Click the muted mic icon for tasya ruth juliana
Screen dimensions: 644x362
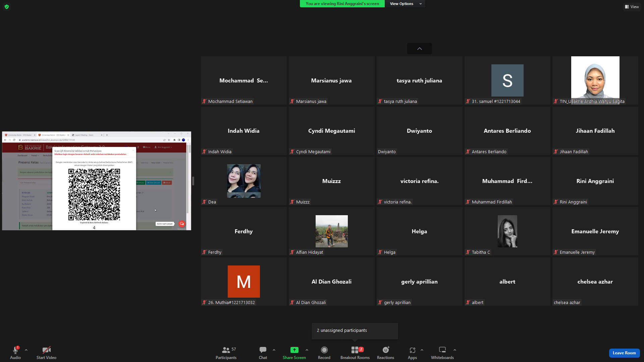click(x=380, y=101)
